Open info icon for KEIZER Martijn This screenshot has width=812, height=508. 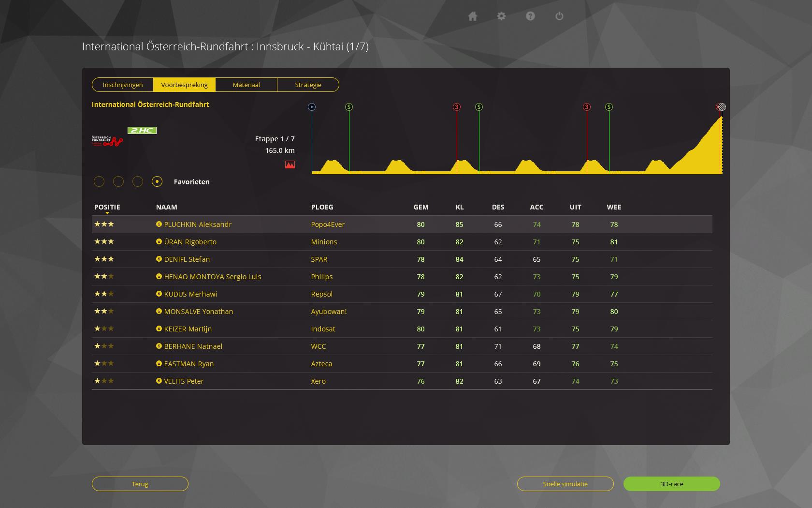[159, 329]
